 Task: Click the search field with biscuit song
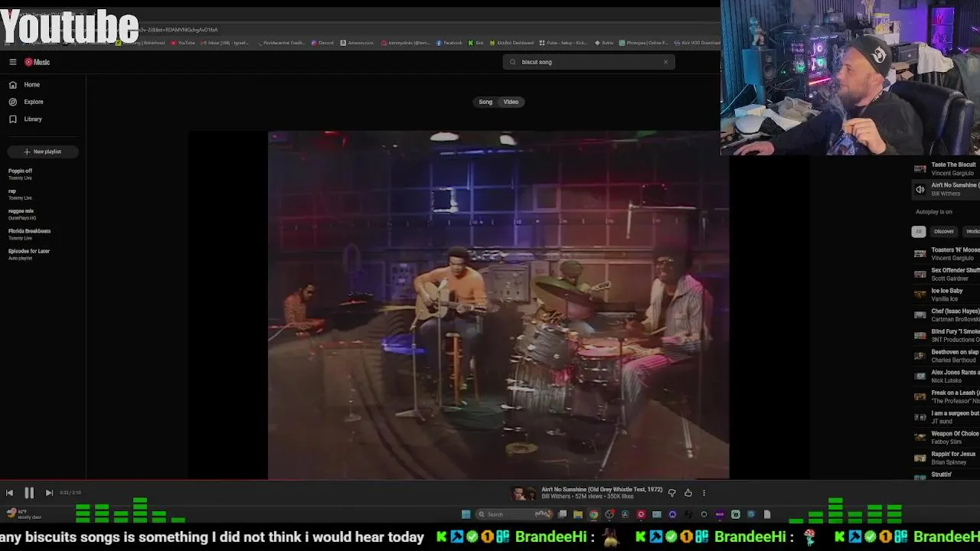point(588,62)
